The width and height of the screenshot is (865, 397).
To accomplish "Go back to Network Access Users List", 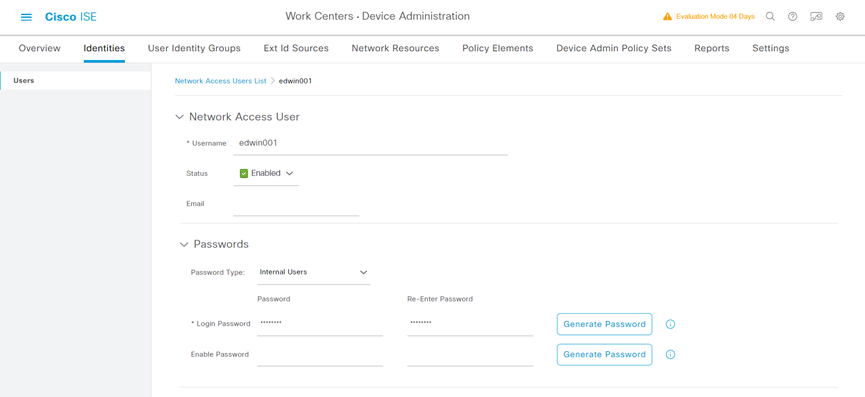I will pos(221,81).
